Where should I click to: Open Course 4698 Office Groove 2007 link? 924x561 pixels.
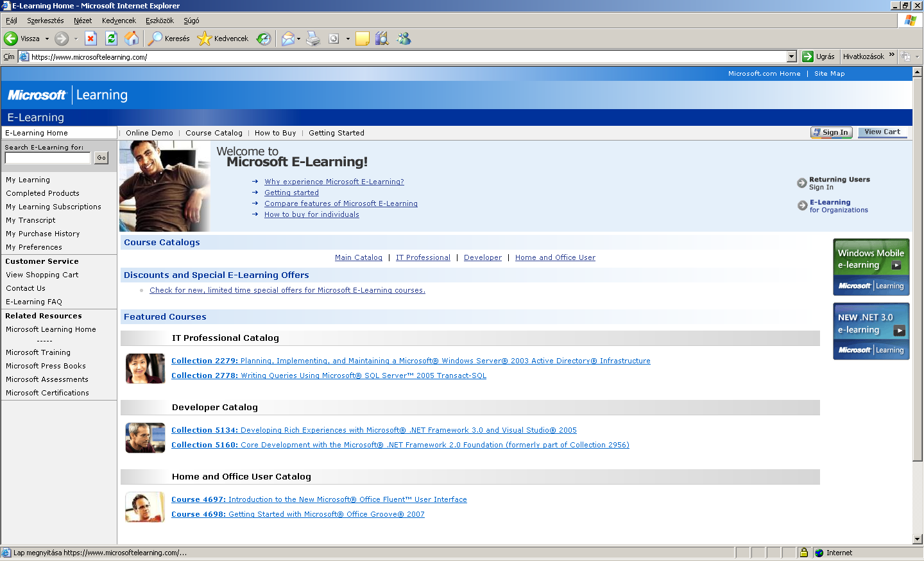(298, 514)
